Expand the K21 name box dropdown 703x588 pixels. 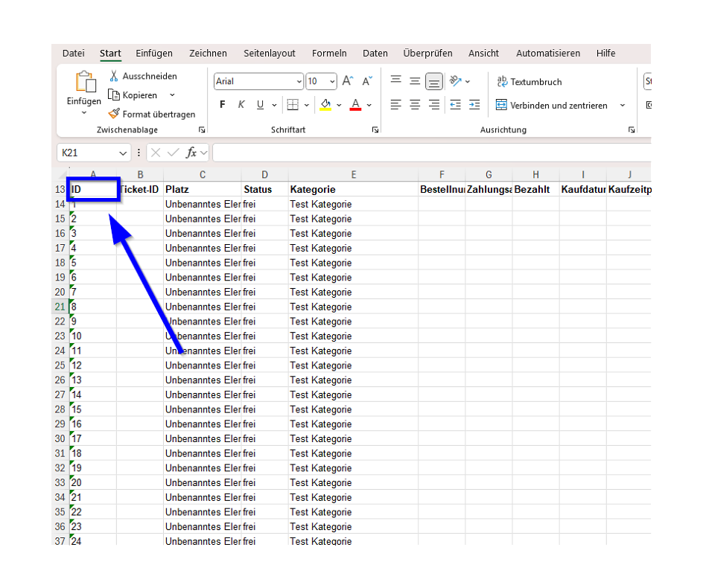point(123,153)
